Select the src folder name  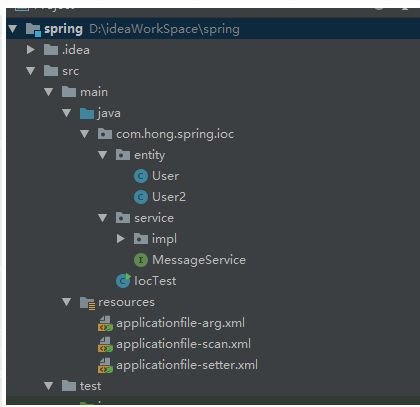pyautogui.click(x=70, y=71)
